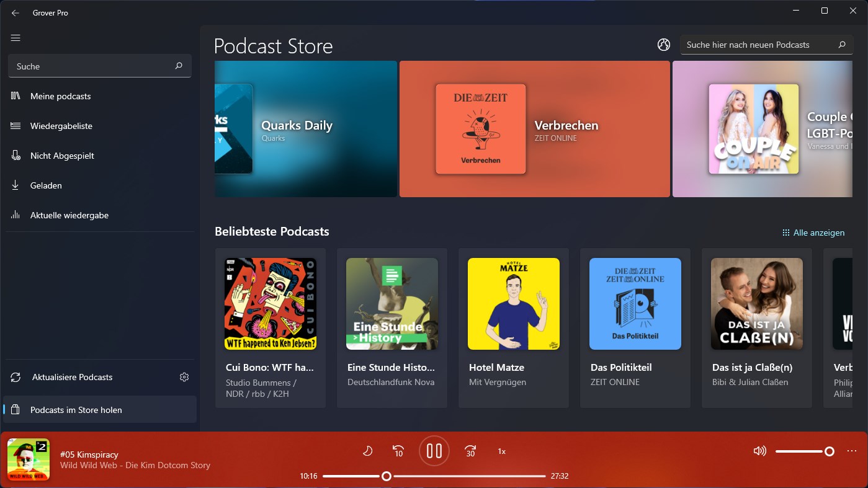Maximize the Grover Pro window

tap(825, 11)
